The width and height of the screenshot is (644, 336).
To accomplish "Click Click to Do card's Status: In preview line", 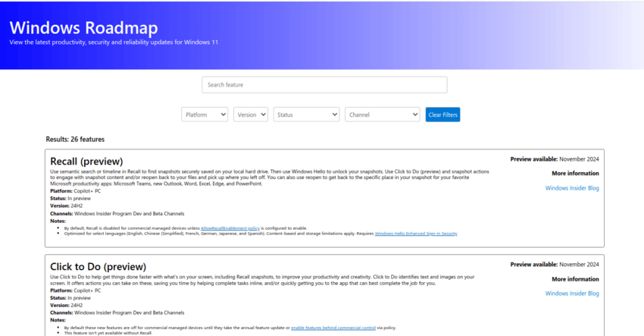I will [70, 298].
